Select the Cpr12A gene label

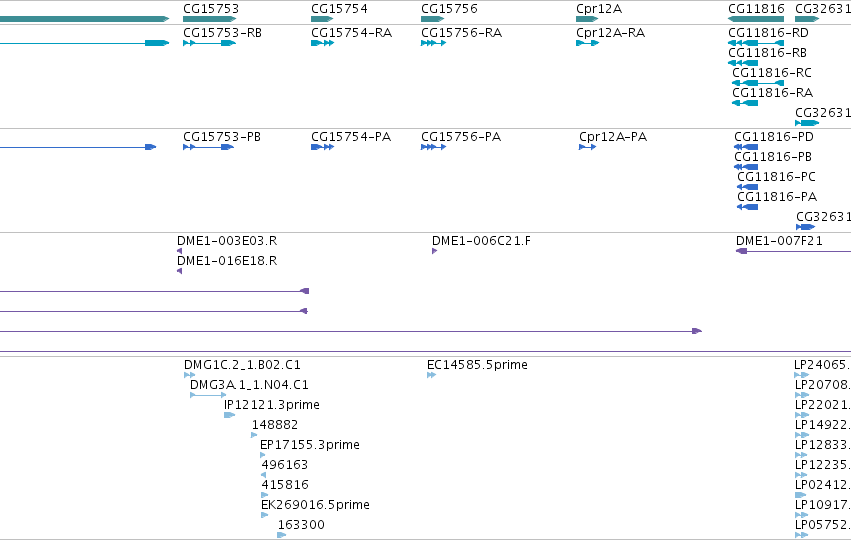pos(599,9)
